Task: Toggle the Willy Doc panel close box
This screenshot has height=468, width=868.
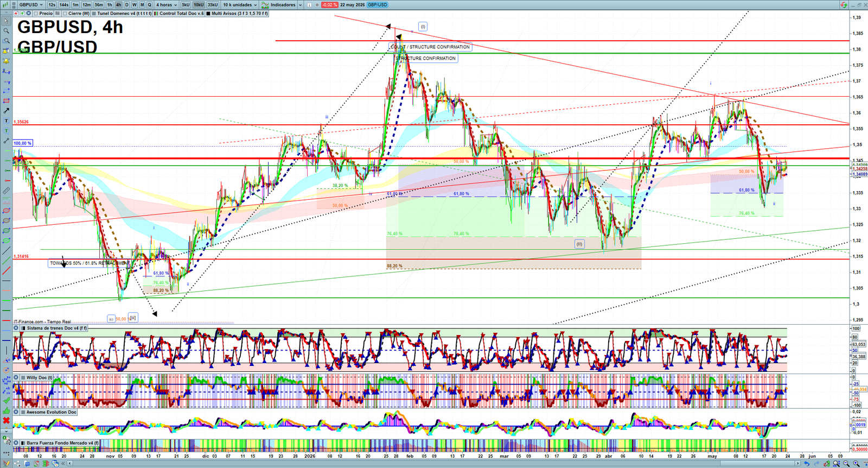Action: [x=16, y=377]
